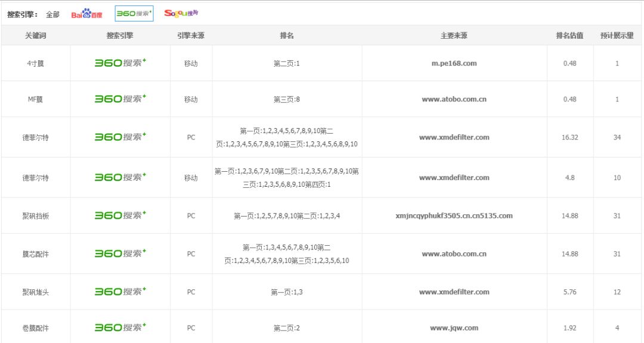Click ranking value 5.76
The image size is (644, 343).
click(x=569, y=292)
